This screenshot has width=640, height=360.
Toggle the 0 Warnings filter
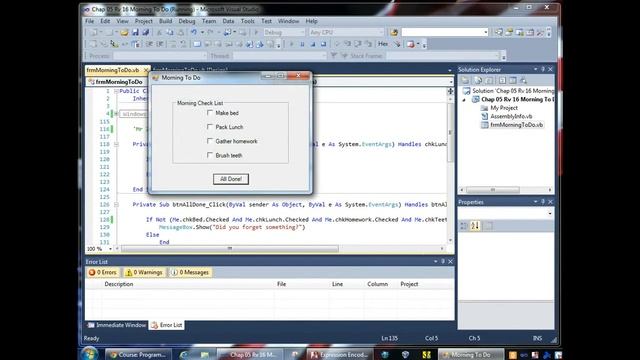pyautogui.click(x=144, y=272)
